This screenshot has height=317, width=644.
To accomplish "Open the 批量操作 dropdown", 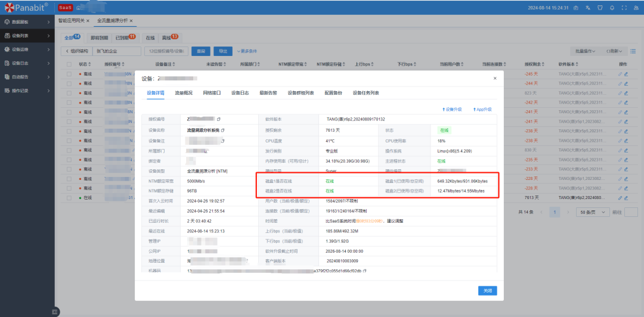I will [x=585, y=51].
